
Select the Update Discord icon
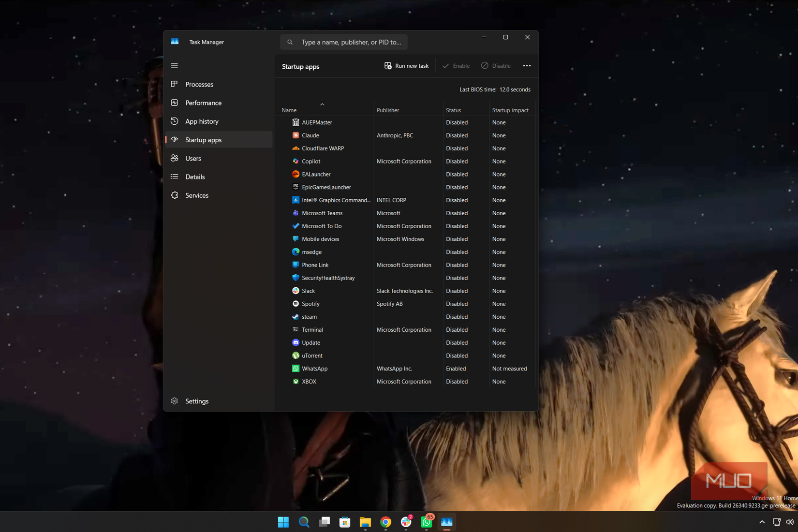(296, 342)
